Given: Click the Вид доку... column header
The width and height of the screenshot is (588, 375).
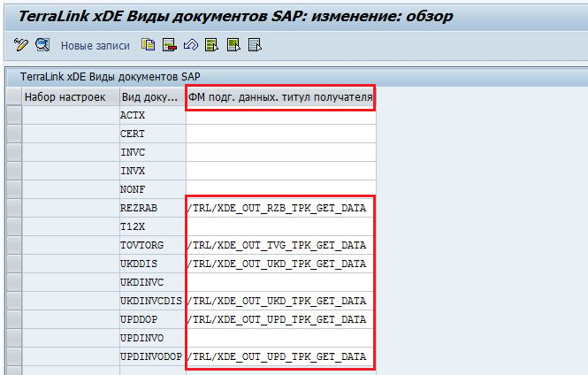Looking at the screenshot, I should [x=152, y=96].
